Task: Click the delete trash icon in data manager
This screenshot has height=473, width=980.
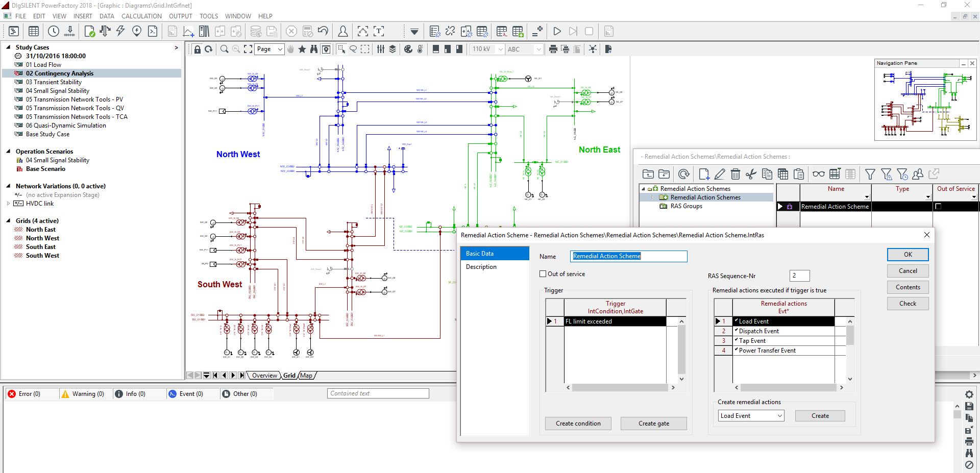Action: (735, 174)
